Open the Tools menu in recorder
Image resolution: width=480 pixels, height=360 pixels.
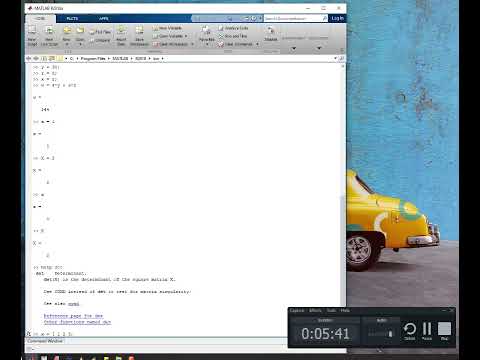(331, 311)
